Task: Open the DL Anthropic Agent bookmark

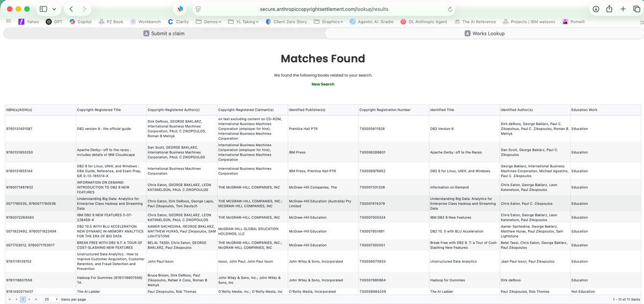Action: (x=423, y=22)
